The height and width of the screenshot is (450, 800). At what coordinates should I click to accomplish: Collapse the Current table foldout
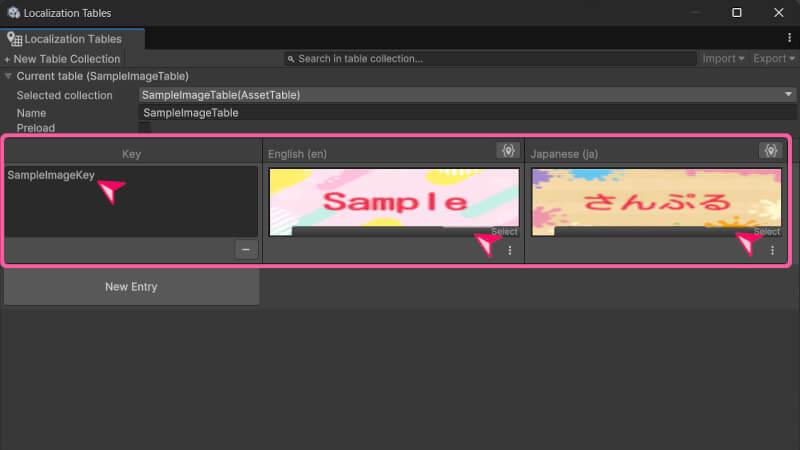pyautogui.click(x=9, y=76)
